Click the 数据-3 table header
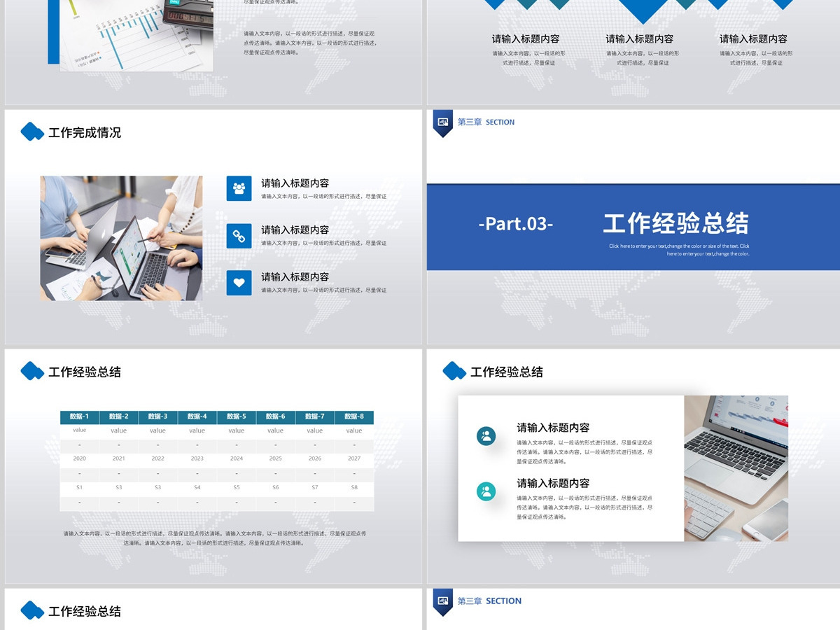Screen dimensions: 840x630 158,416
